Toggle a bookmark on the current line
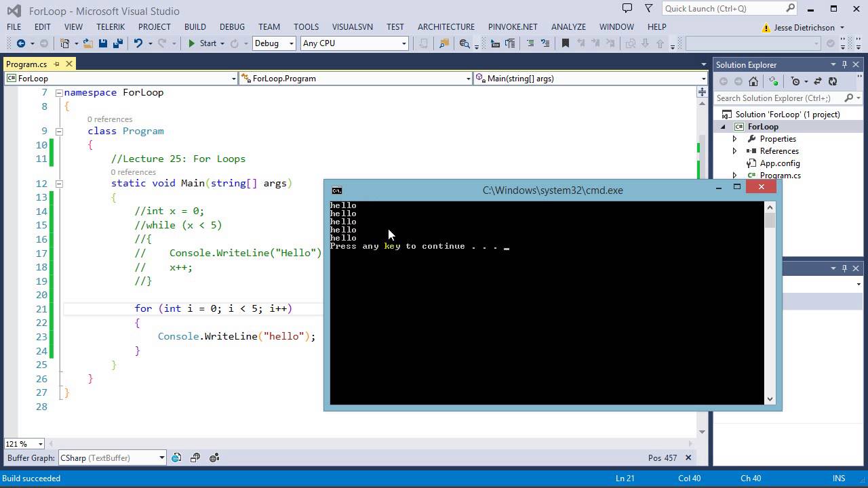This screenshot has height=488, width=868. pyautogui.click(x=565, y=43)
